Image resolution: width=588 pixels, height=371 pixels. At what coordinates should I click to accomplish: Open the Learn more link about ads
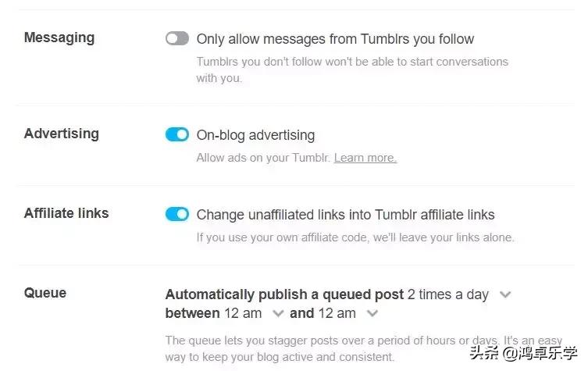pyautogui.click(x=365, y=158)
